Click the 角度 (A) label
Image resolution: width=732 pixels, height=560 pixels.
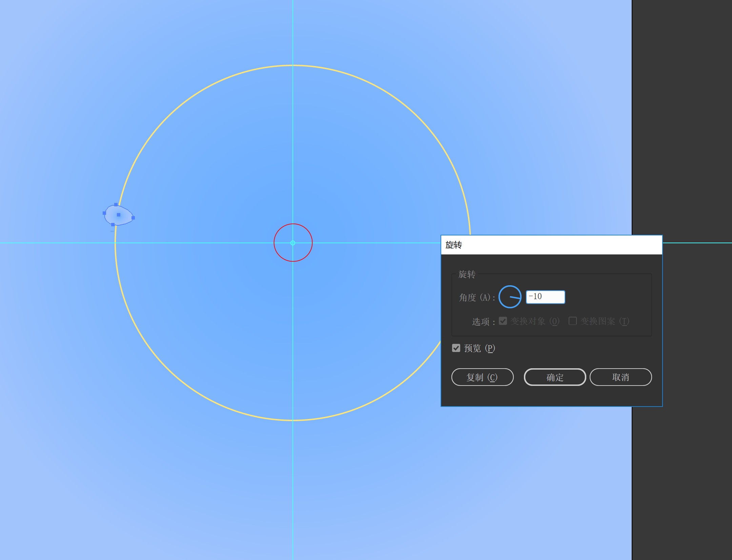click(x=477, y=297)
